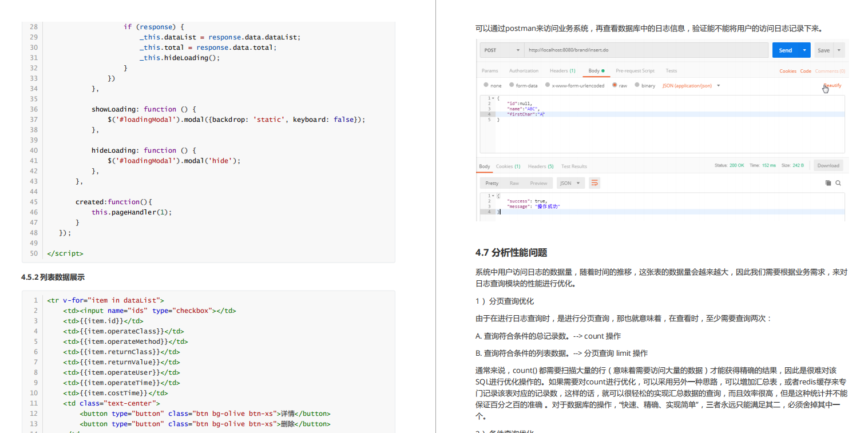Click the Beautify link
This screenshot has width=868, height=433.
(x=833, y=85)
